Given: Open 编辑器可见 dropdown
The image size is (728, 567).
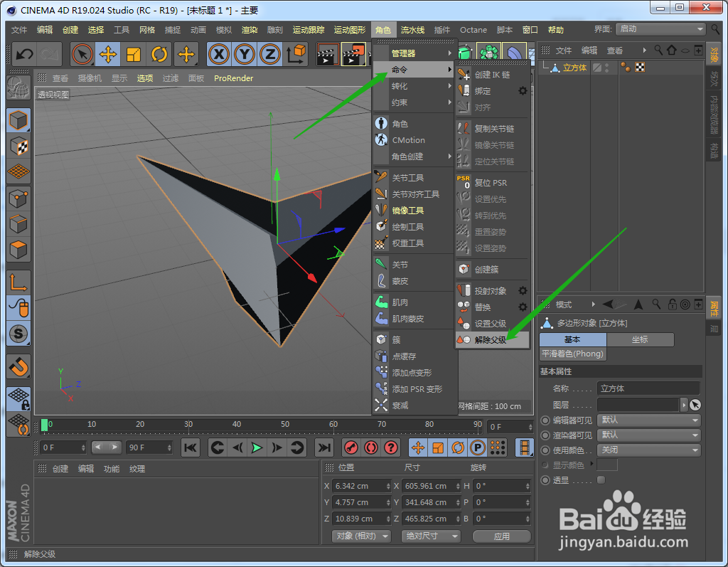Looking at the screenshot, I should coord(648,420).
